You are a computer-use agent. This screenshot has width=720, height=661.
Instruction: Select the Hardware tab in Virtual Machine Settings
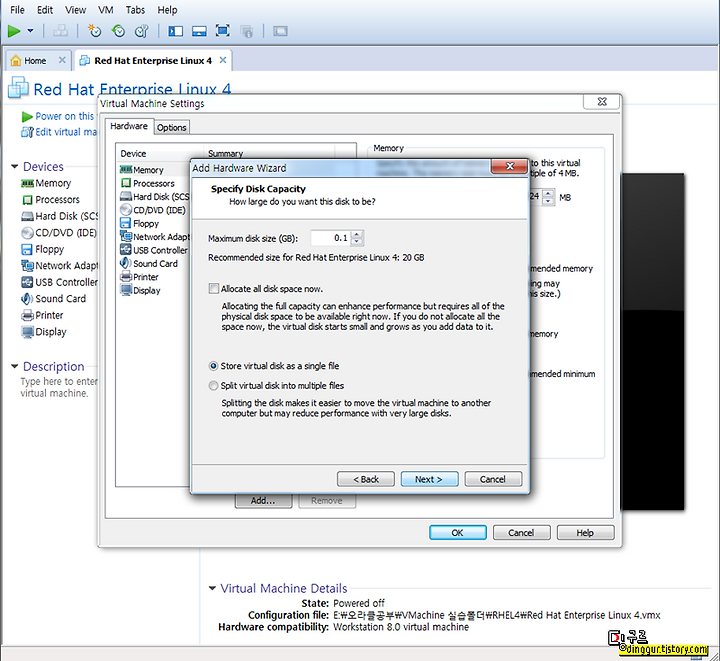tap(129, 126)
